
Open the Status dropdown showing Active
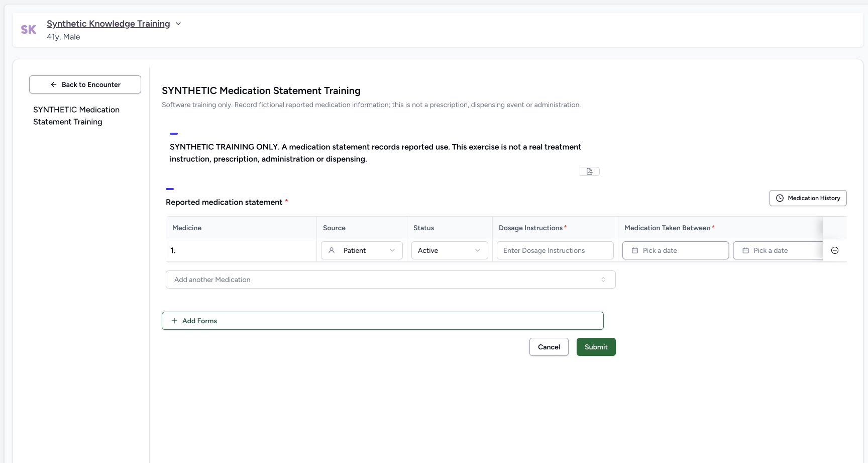click(450, 250)
